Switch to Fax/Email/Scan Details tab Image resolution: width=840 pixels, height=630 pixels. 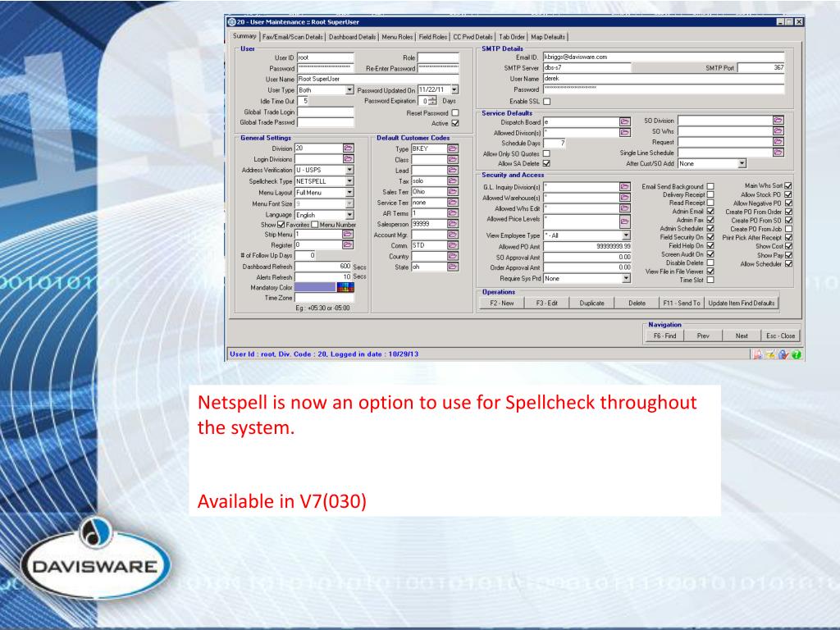click(x=293, y=37)
